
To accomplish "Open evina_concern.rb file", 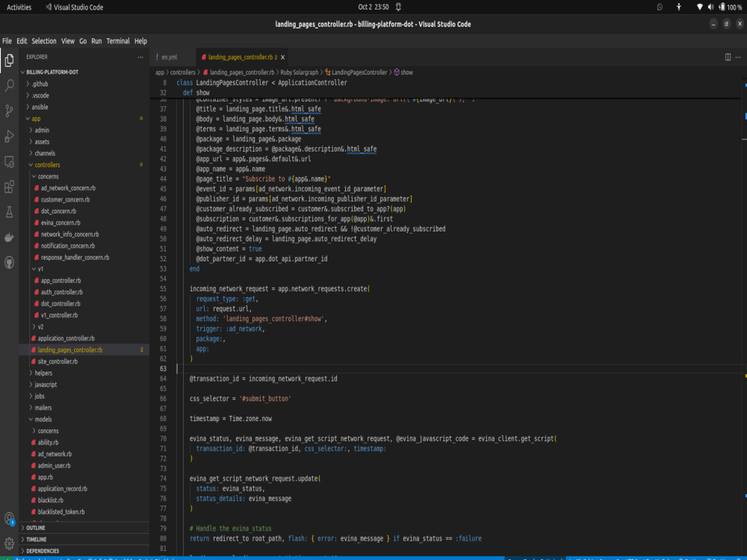I will click(x=84, y=223).
